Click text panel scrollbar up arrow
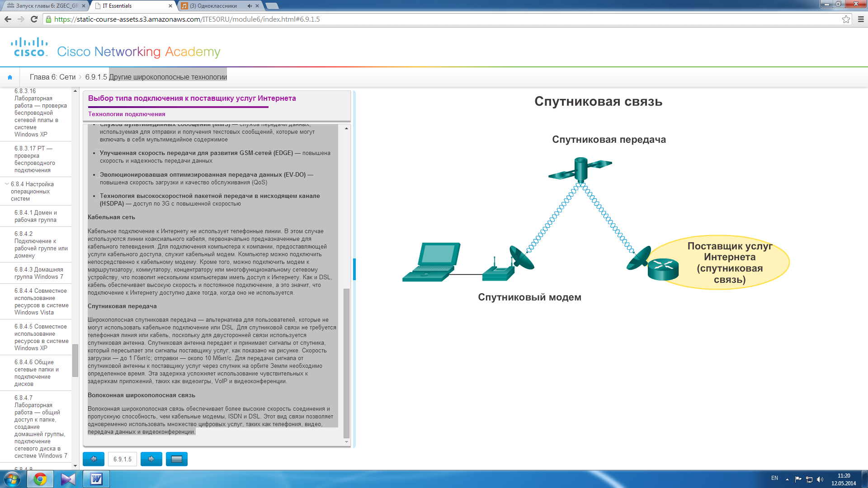Image resolution: width=868 pixels, height=488 pixels. click(346, 128)
